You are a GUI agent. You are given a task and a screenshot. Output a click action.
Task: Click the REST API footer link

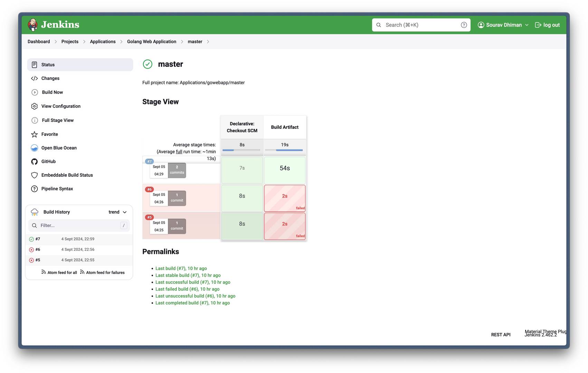[x=501, y=335]
